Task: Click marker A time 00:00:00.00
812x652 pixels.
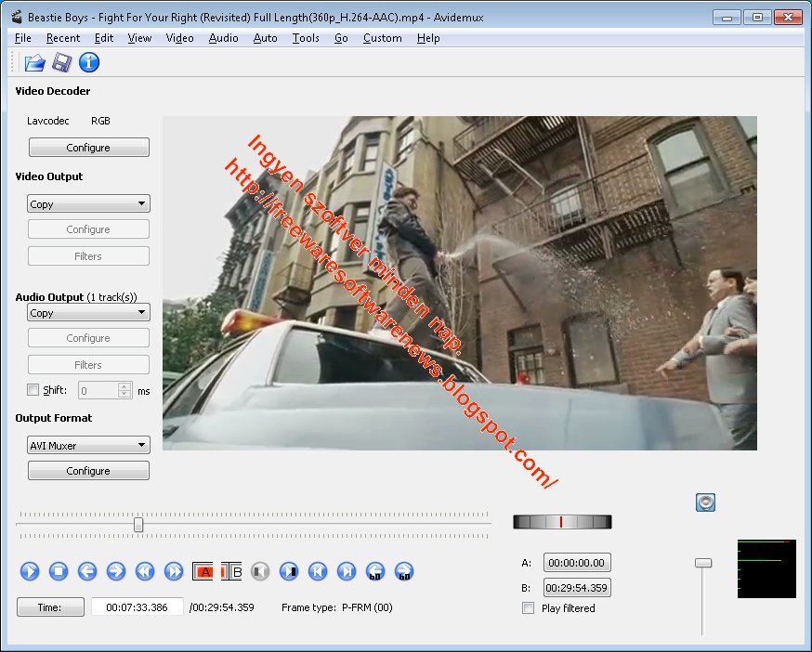Action: [577, 563]
